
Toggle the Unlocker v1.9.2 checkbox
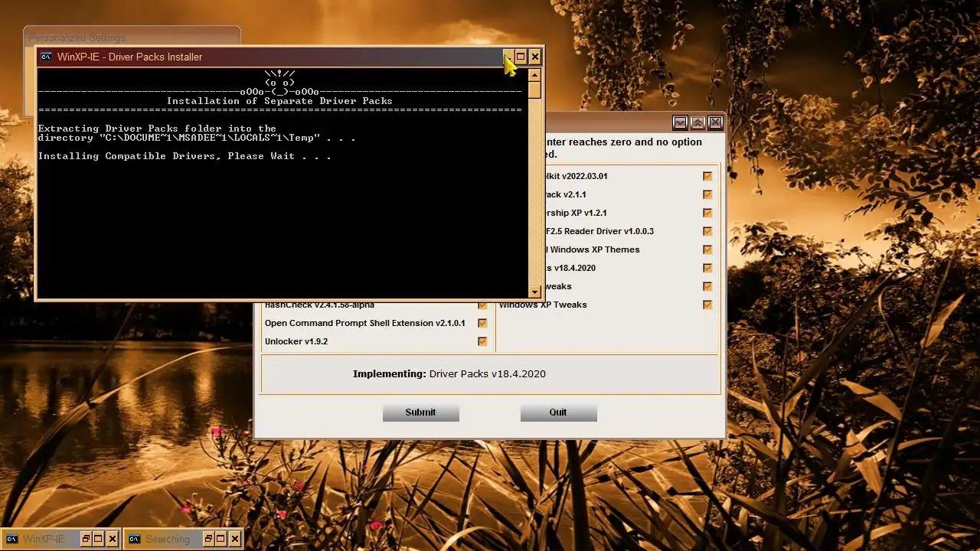[x=482, y=341]
